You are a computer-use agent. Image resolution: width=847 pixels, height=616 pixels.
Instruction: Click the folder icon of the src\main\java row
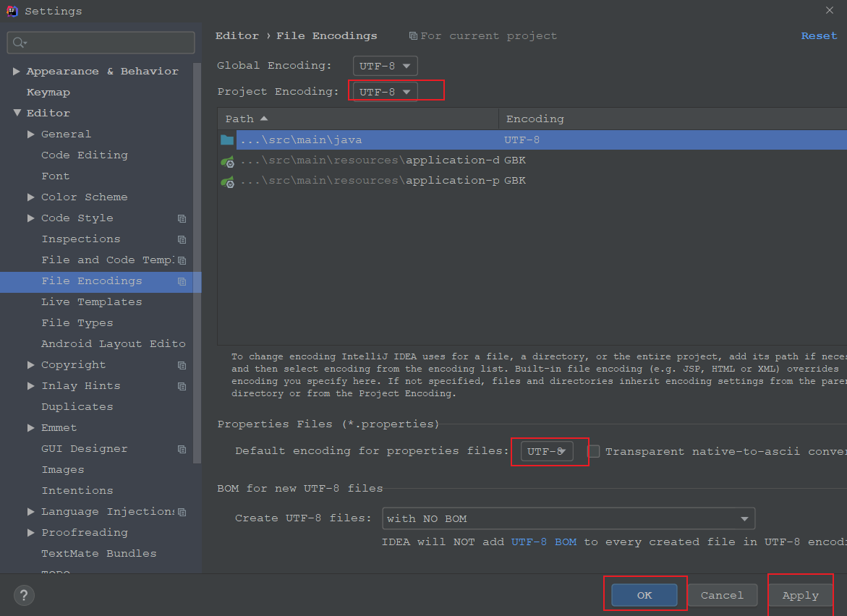227,140
